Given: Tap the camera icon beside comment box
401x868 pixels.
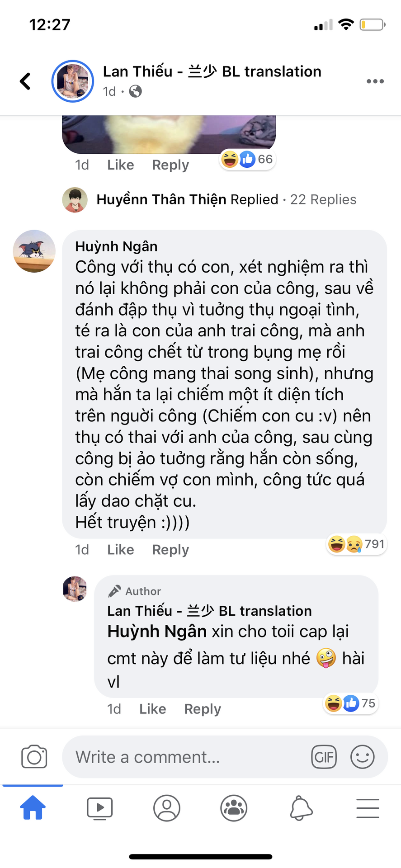Looking at the screenshot, I should tap(34, 757).
